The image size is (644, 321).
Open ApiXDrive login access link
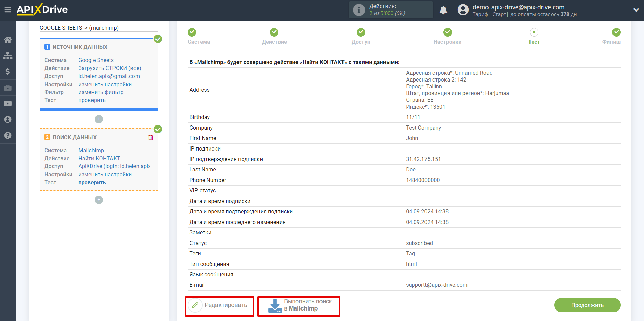point(115,166)
